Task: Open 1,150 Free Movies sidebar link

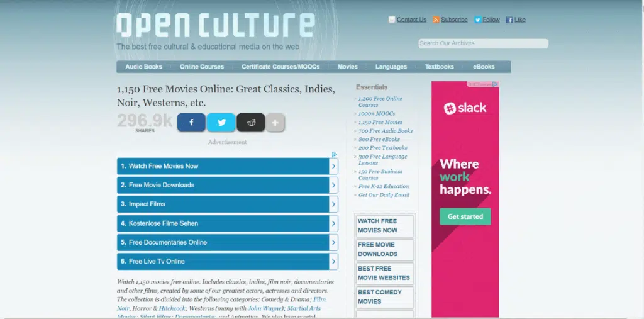Action: [380, 122]
